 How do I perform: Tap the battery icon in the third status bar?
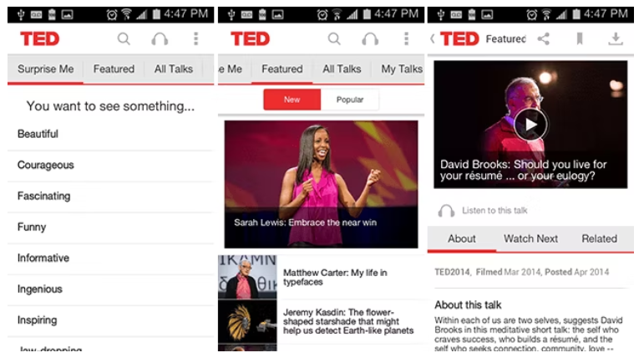click(576, 15)
